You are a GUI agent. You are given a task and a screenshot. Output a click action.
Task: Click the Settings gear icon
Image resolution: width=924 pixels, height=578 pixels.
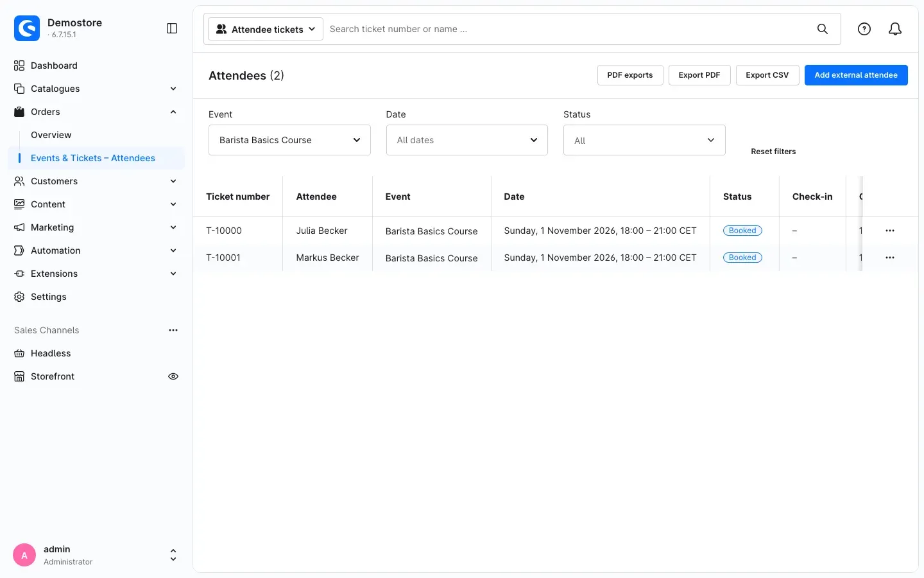(x=19, y=297)
